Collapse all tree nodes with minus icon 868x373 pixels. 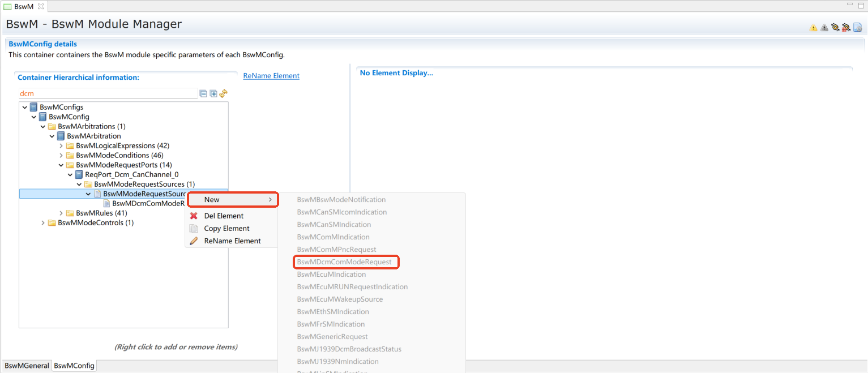point(203,93)
